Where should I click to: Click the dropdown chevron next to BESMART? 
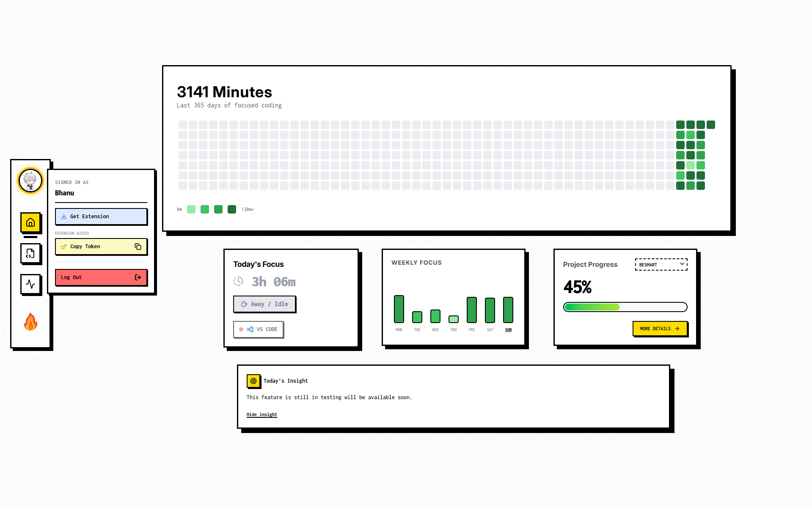tap(682, 264)
